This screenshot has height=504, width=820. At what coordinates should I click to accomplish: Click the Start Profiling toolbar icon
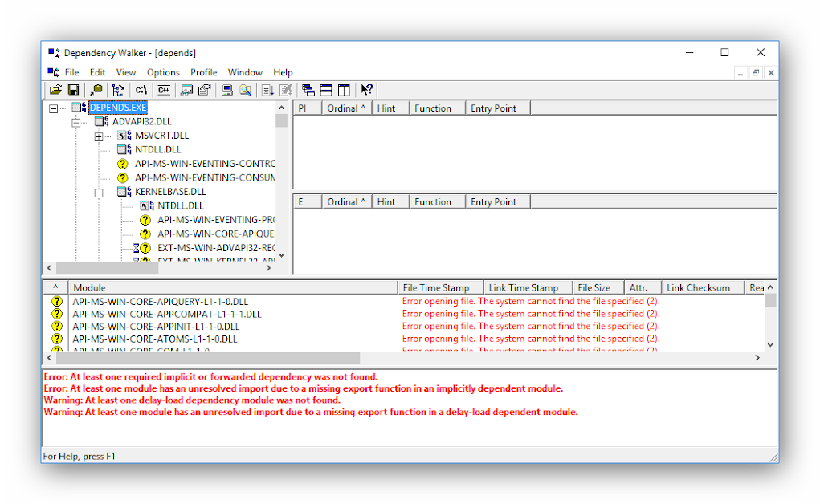[267, 90]
